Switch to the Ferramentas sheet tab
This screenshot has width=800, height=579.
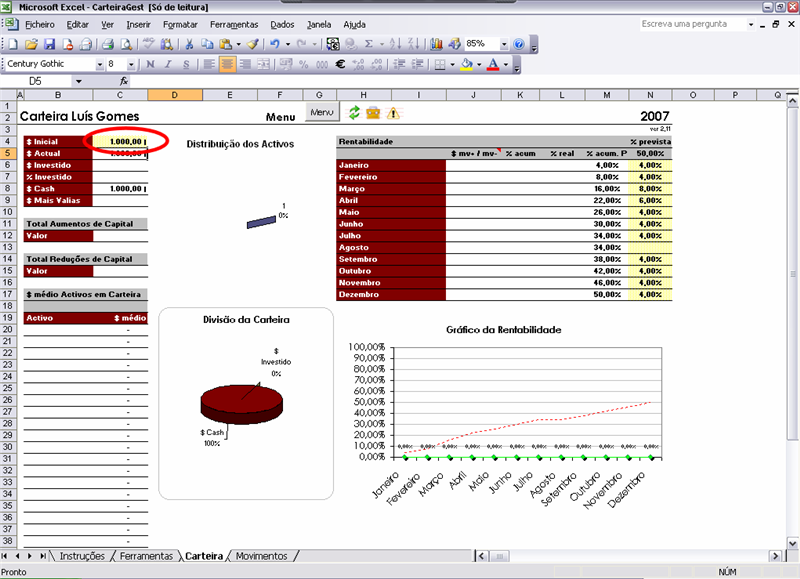(146, 556)
